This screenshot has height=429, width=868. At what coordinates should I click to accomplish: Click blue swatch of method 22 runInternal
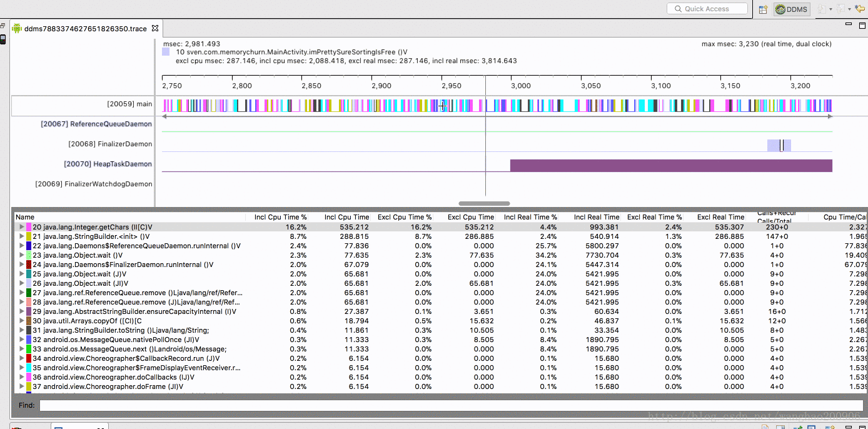pyautogui.click(x=29, y=246)
